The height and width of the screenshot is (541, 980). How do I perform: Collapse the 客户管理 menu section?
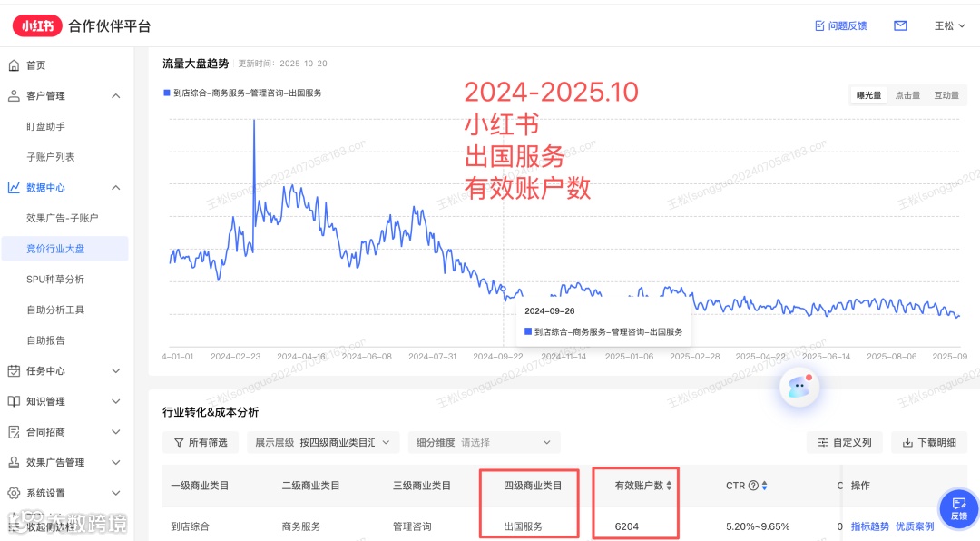tap(115, 95)
